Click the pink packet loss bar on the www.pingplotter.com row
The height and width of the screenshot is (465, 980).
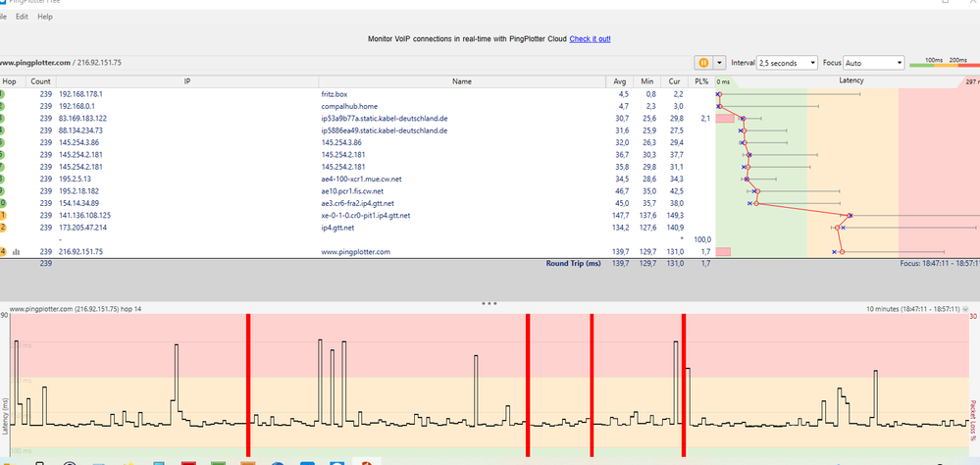point(723,251)
